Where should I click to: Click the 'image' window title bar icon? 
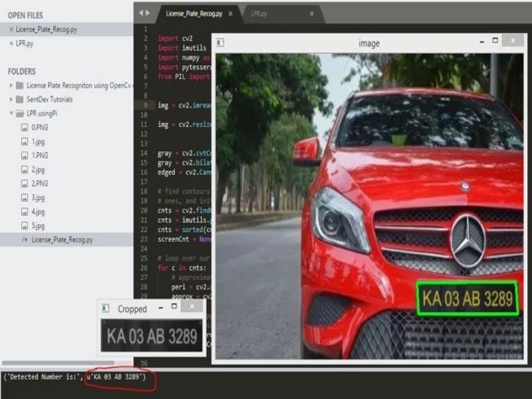click(x=220, y=43)
